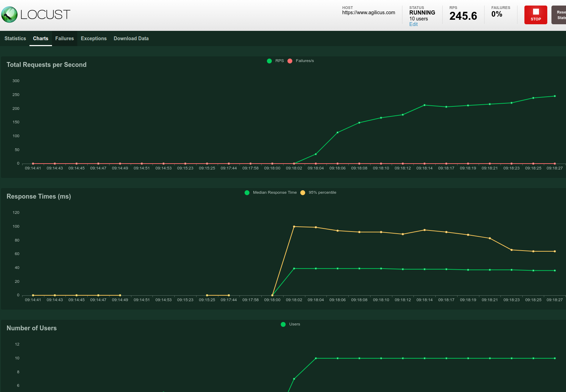Open the Download Data tab
The width and height of the screenshot is (566, 392).
(x=131, y=38)
